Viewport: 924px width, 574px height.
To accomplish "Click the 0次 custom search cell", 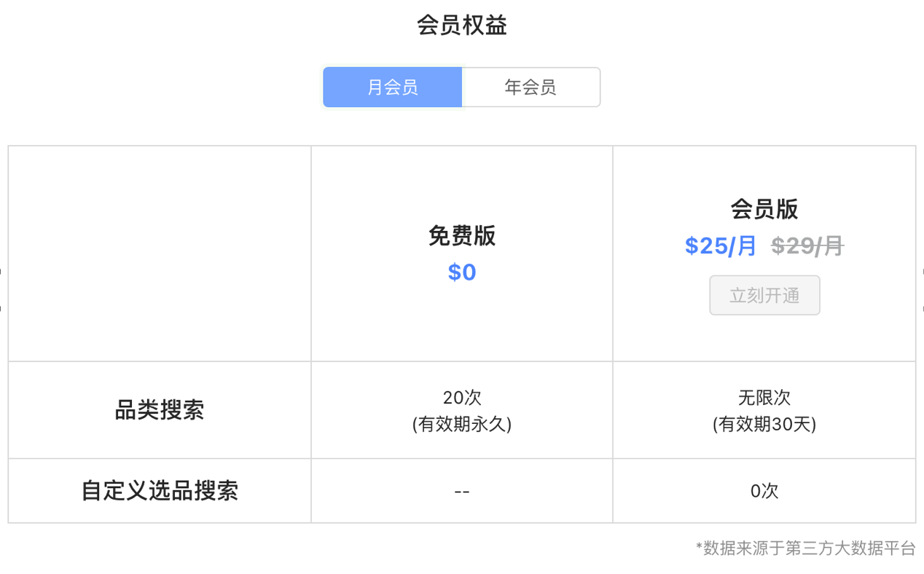I will tap(764, 490).
